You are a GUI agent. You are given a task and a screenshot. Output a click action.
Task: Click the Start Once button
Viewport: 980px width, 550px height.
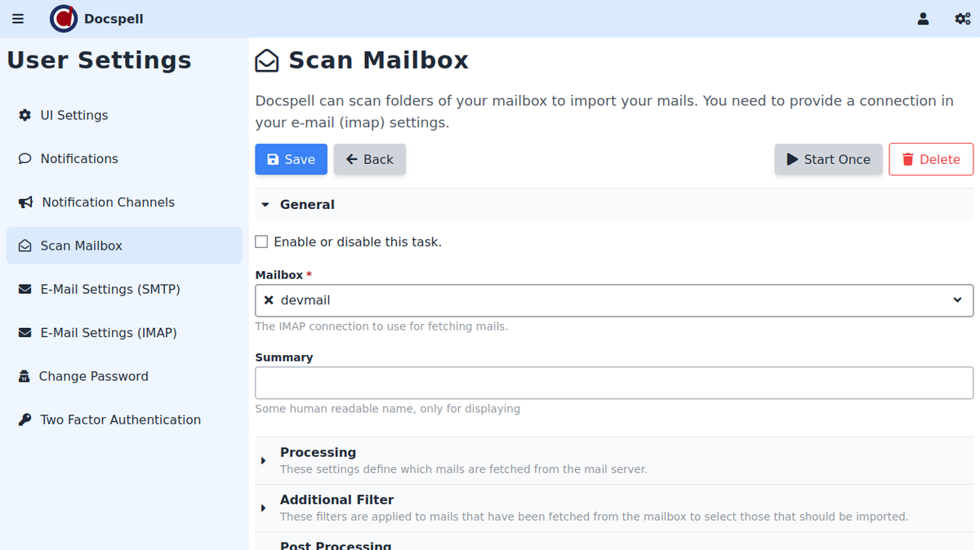point(828,159)
